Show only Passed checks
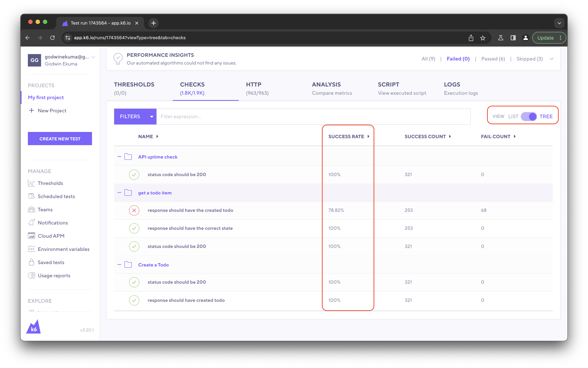Viewport: 588px width, 368px height. click(493, 59)
